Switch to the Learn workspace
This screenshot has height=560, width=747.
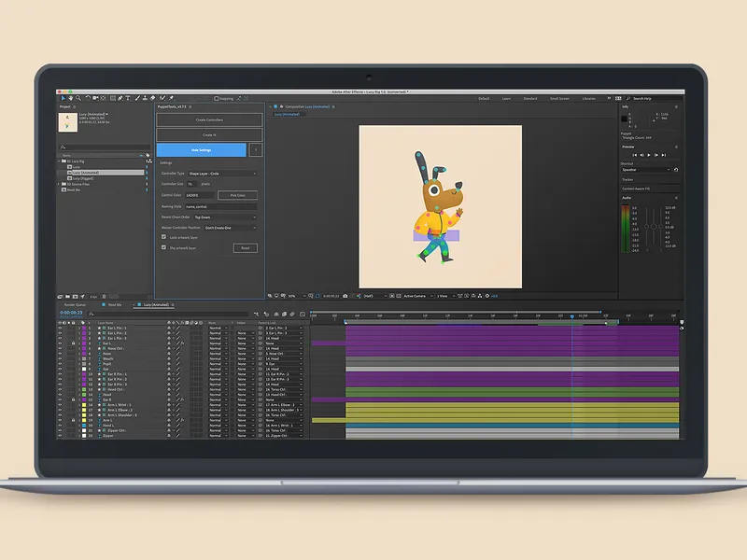tap(506, 99)
